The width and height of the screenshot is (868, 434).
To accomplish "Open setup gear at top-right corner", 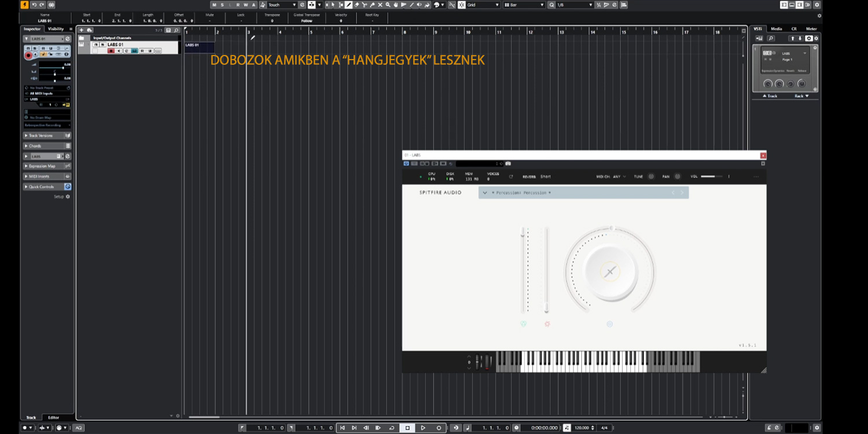I will pos(817,5).
